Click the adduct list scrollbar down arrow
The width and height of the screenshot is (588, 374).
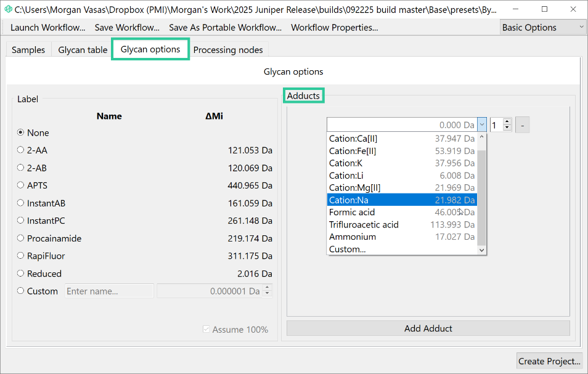tap(482, 250)
